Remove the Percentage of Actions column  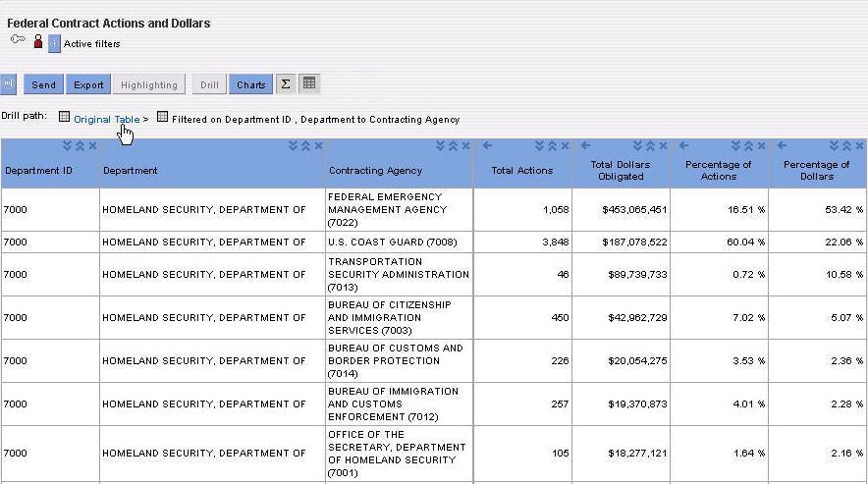pyautogui.click(x=761, y=145)
